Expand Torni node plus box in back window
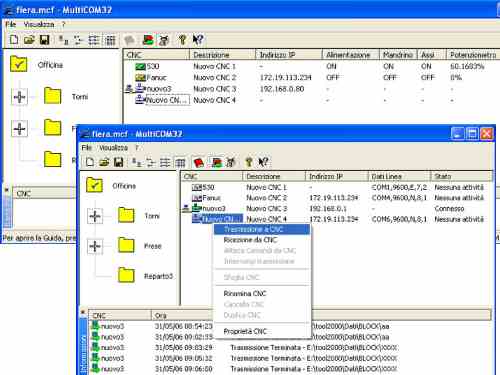The width and height of the screenshot is (500, 375). (19, 97)
